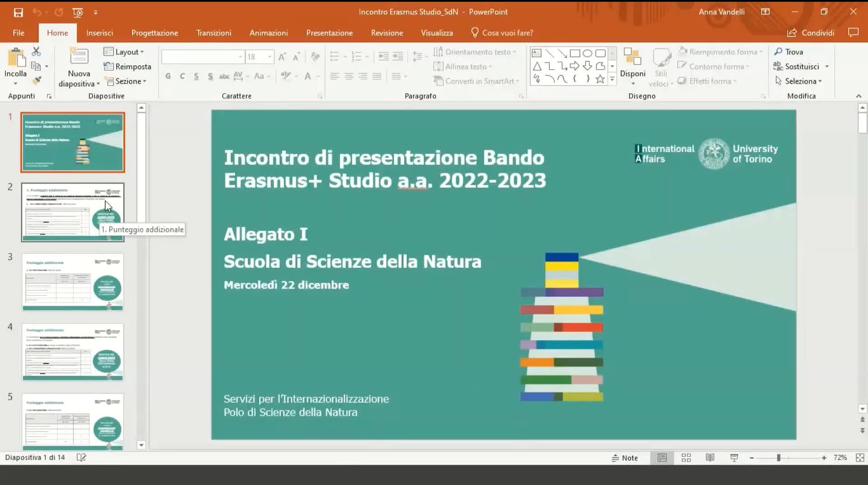The height and width of the screenshot is (485, 868).
Task: Open Disponi arrange options
Action: (633, 67)
